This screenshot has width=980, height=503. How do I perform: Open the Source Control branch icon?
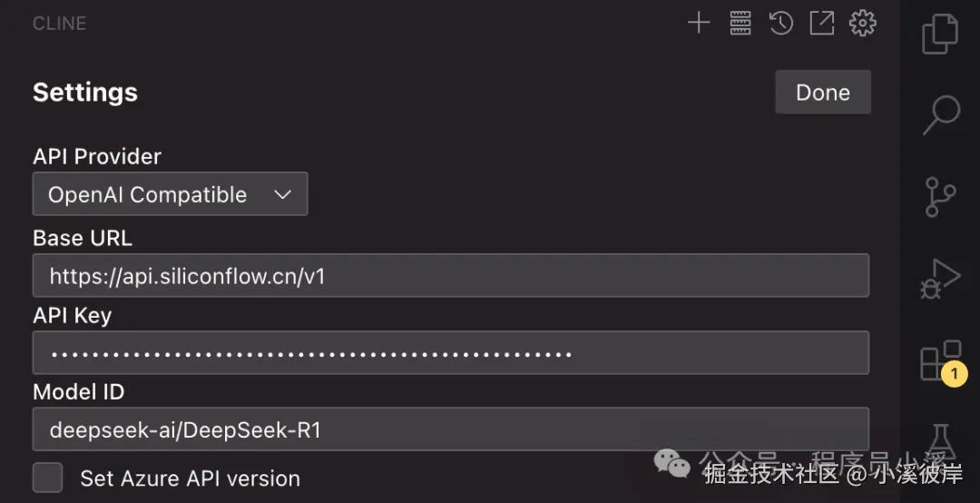(x=940, y=196)
